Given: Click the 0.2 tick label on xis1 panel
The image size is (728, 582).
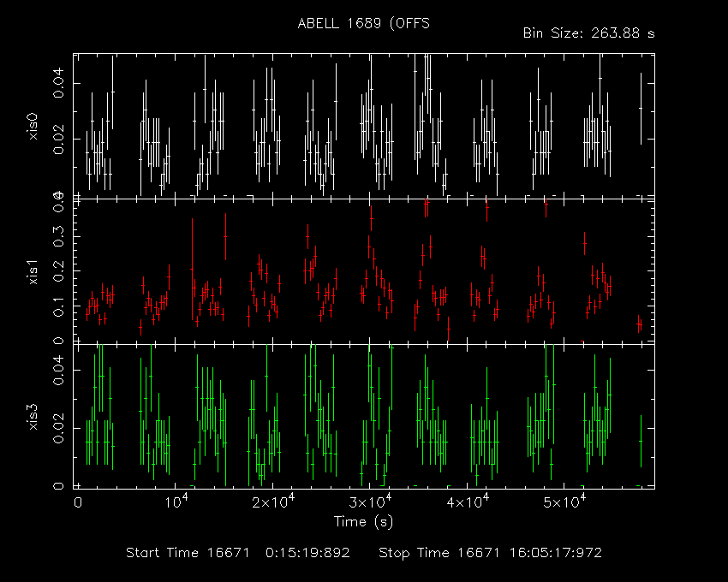Looking at the screenshot, I should click(x=58, y=271).
